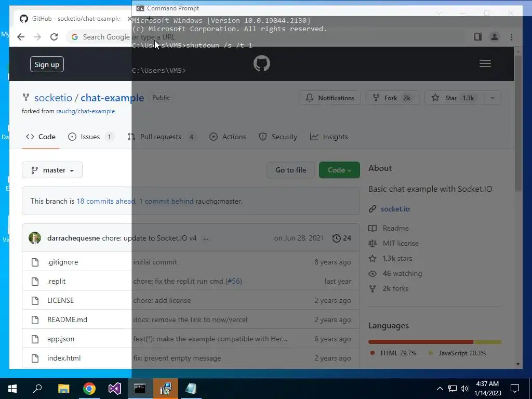532x399 pixels.
Task: Show hidden tray icons chevron
Action: [440, 389]
